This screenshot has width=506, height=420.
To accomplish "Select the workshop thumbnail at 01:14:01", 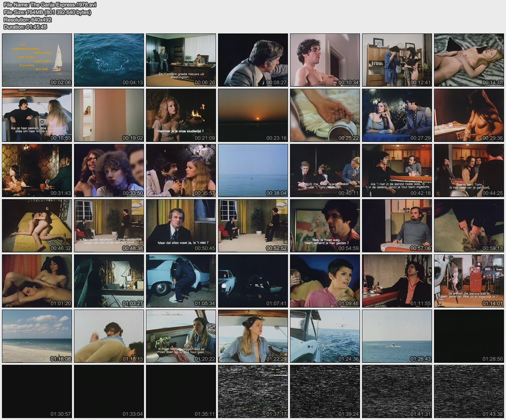I will 469,281.
